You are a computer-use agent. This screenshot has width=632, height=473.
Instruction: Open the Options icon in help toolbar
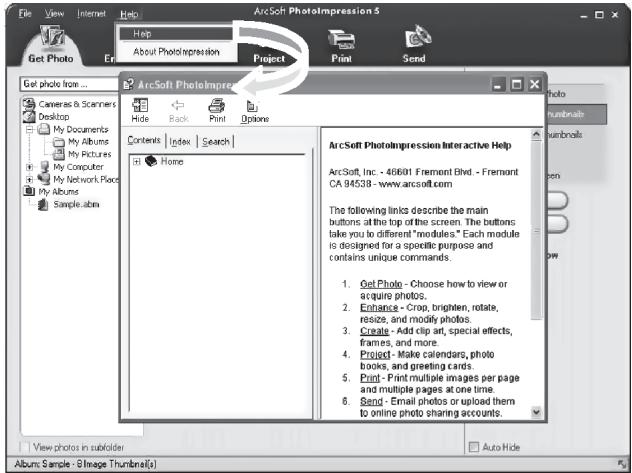[x=252, y=106]
